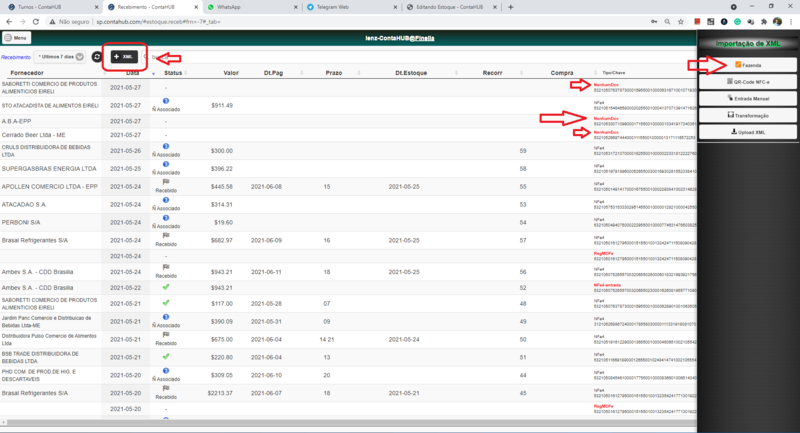
Task: Choose Entrada Manual import option
Action: pyautogui.click(x=747, y=98)
